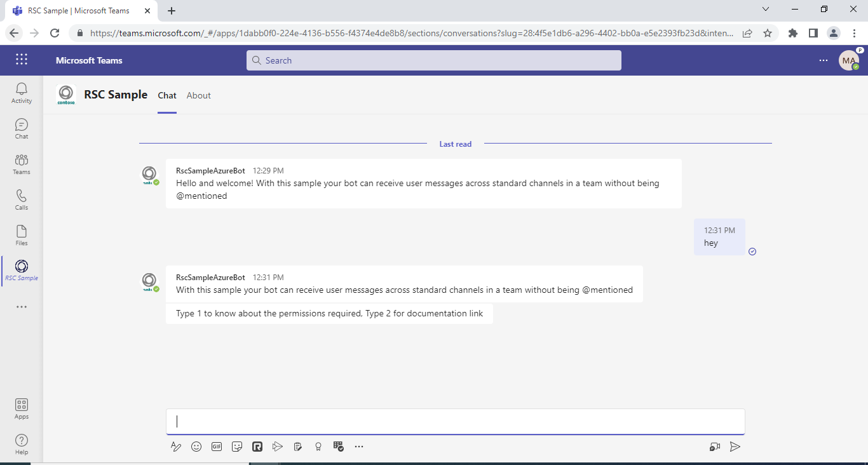Screen dimensions: 868x465
Task: Reload the page in the browser
Action: click(55, 33)
